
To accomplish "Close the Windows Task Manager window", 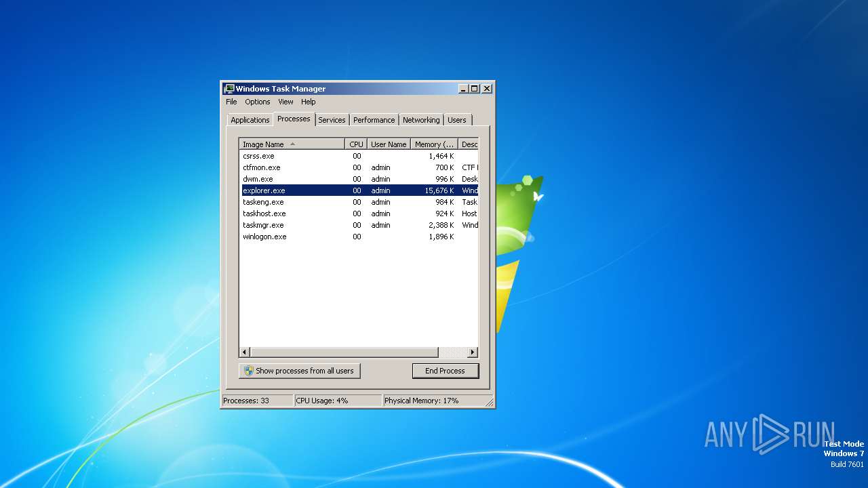I will [487, 89].
